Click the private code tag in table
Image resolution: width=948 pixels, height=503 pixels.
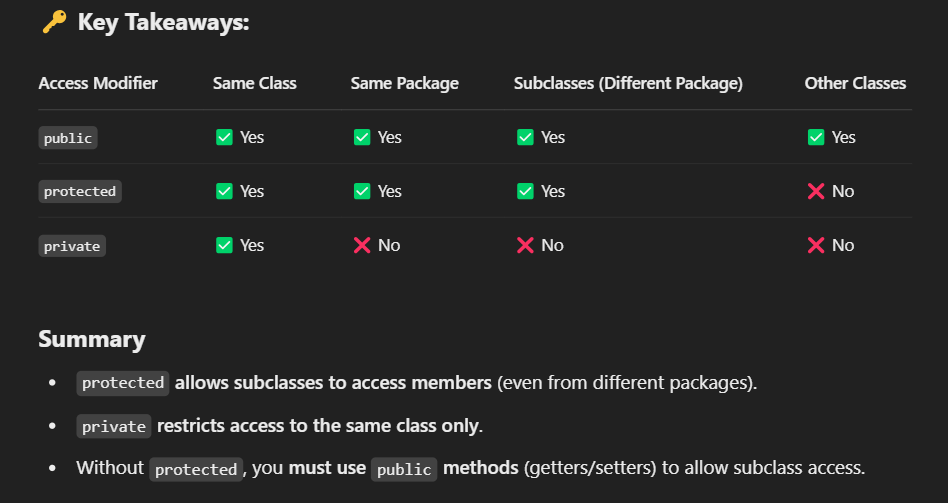point(72,246)
